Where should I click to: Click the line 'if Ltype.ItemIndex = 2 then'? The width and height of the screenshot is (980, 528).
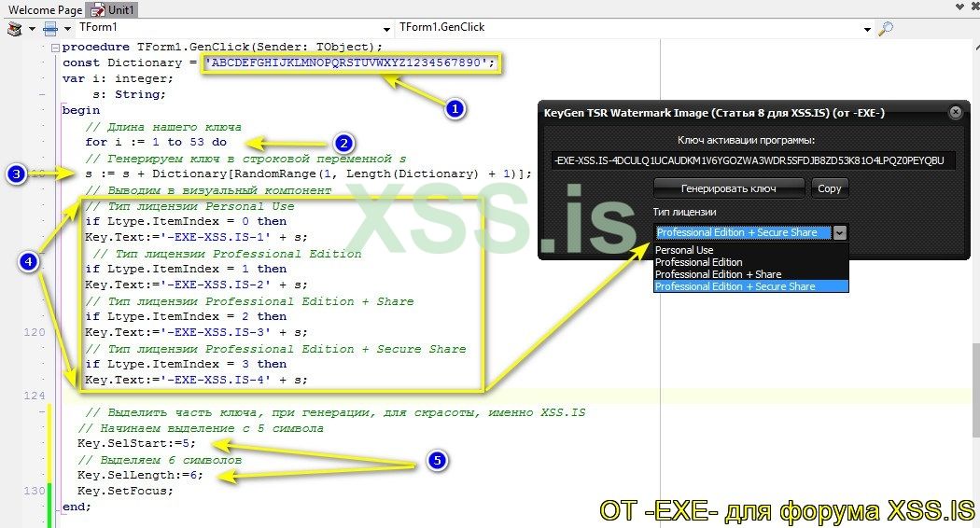click(x=186, y=316)
